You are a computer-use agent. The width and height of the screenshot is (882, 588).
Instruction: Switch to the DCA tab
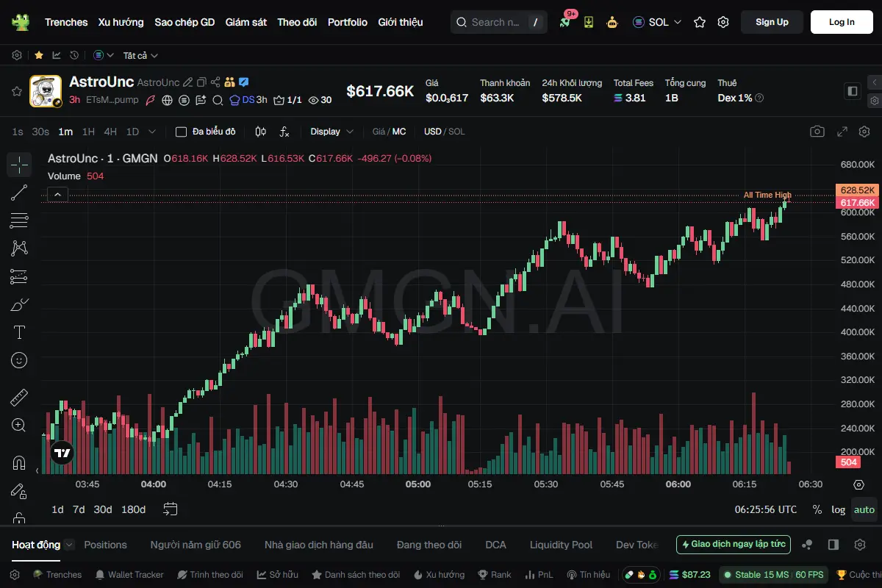tap(495, 545)
